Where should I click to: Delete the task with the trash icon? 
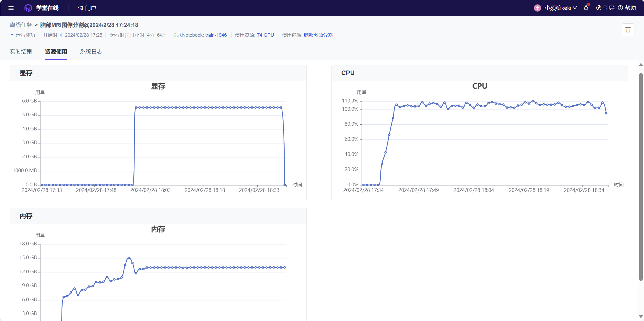628,30
